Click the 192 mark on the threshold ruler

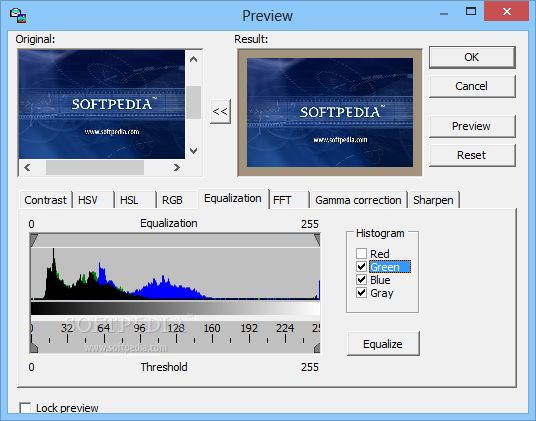pyautogui.click(x=249, y=328)
